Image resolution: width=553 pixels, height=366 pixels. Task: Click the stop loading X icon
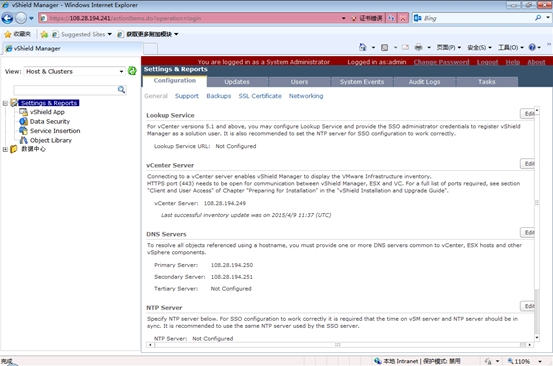pos(403,18)
